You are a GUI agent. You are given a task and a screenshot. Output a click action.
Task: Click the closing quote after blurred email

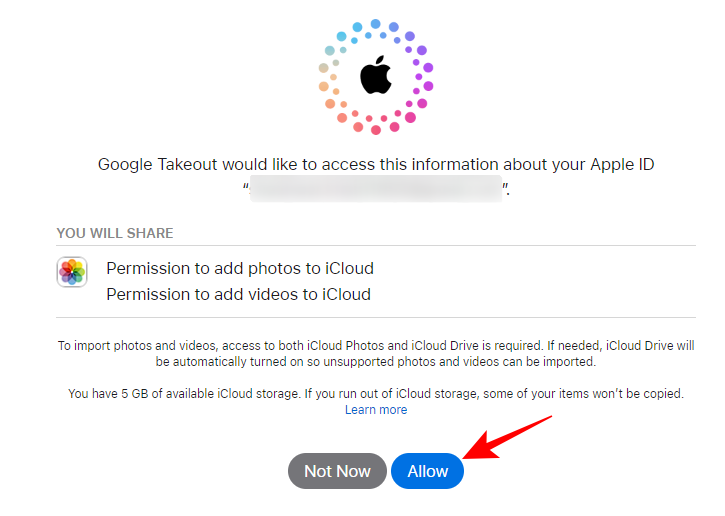tap(506, 187)
